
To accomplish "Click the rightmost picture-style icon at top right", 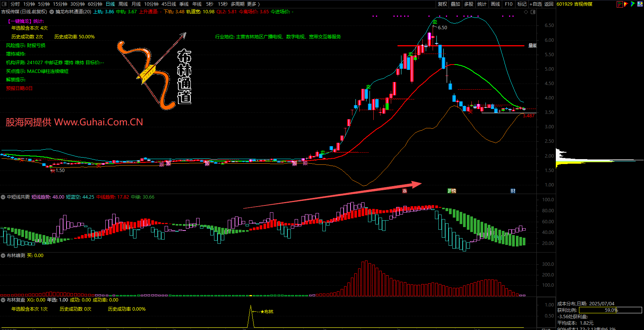I will coord(639,4).
